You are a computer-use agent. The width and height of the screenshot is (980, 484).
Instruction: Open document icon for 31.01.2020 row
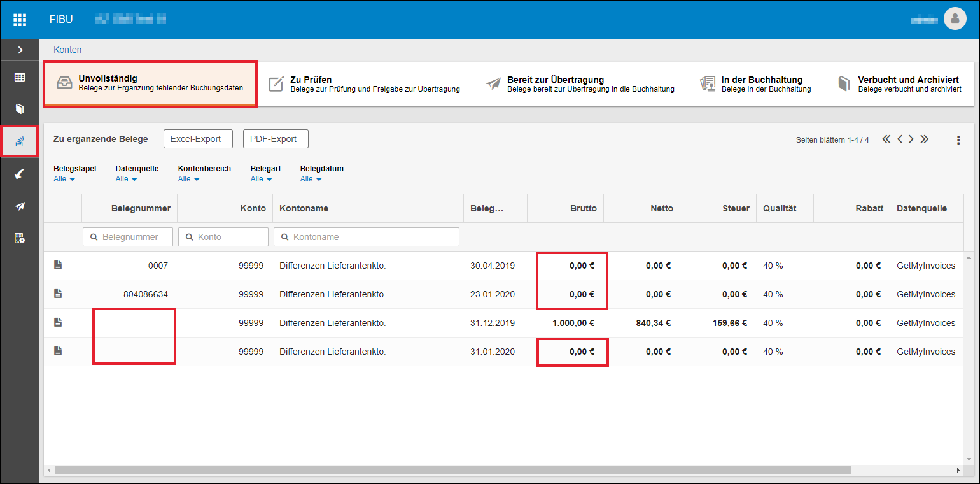tap(58, 352)
